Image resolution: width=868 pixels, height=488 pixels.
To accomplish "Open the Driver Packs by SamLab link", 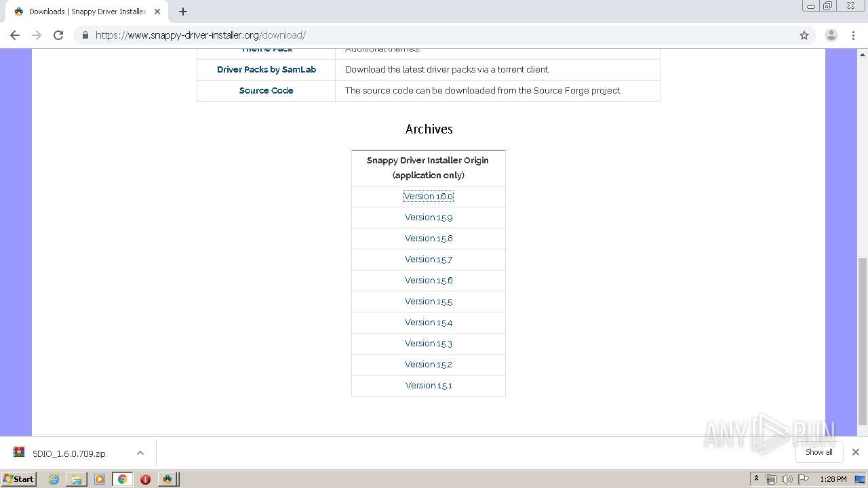I will (267, 69).
